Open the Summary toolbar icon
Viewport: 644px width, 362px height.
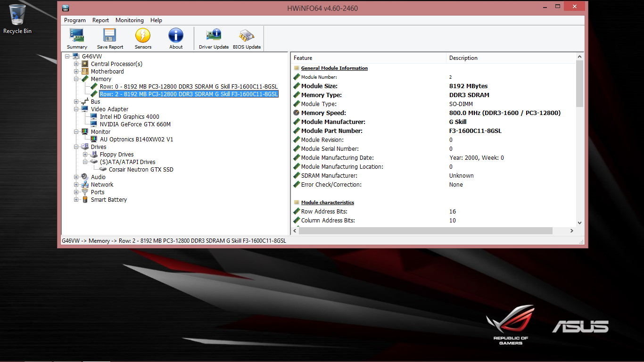77,35
